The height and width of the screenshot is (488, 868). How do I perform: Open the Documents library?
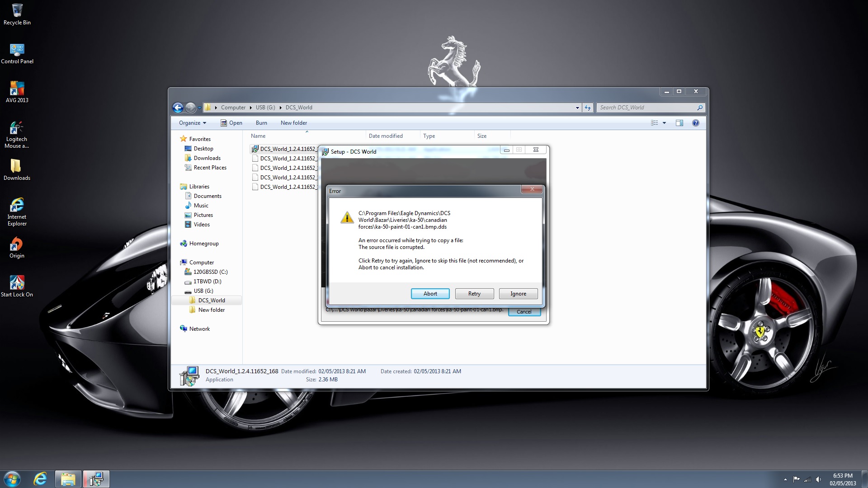[x=203, y=196]
